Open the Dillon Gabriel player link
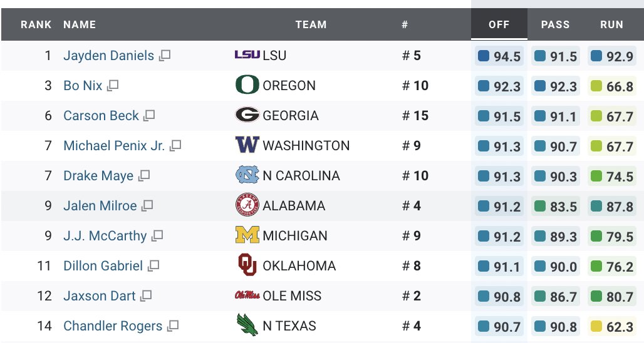Viewport: 644px width, 343px height. (x=103, y=266)
